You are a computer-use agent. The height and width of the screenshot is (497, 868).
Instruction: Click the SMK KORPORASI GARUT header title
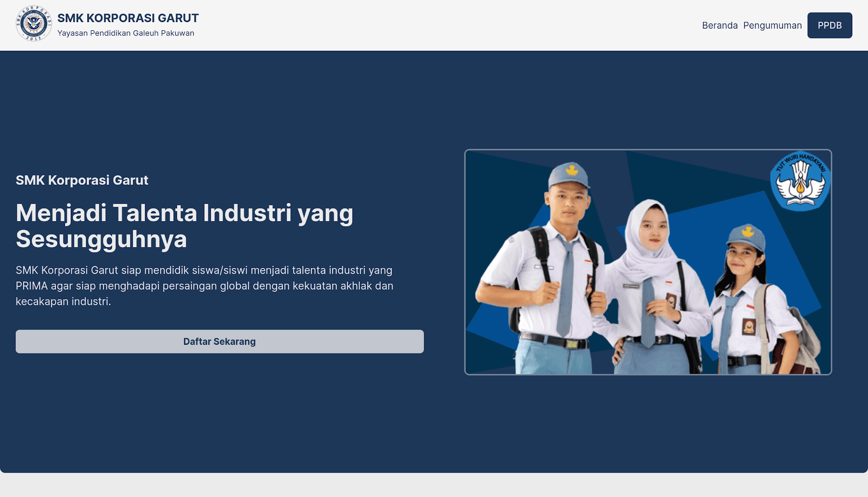(x=128, y=18)
